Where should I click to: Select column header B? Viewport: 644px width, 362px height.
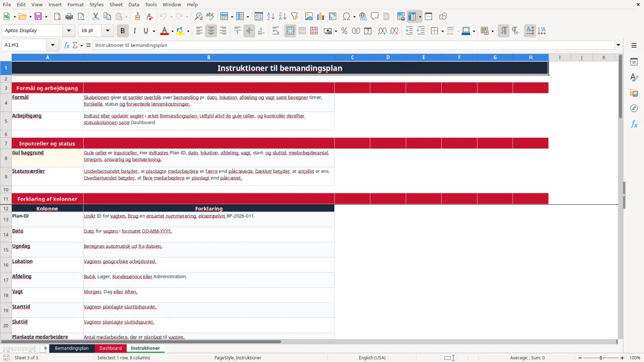[209, 57]
